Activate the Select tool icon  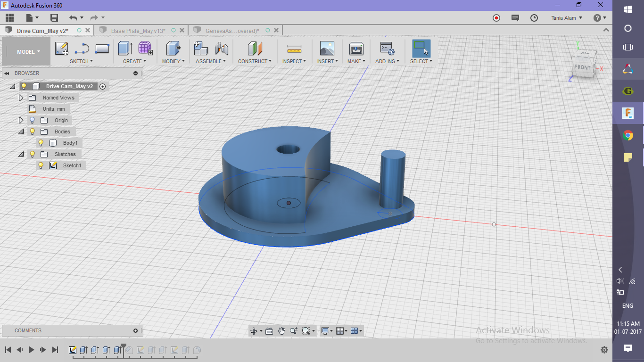click(x=421, y=49)
